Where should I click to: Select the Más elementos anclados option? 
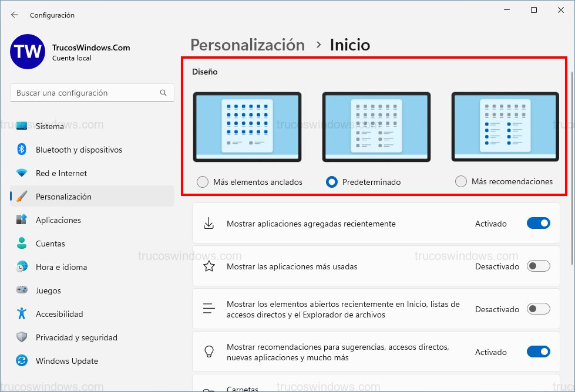point(203,182)
